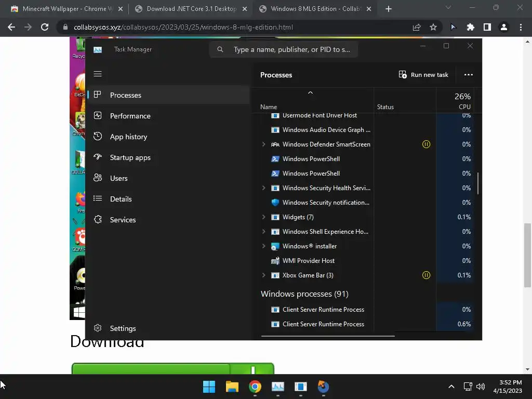Toggle Chrome side panel icon
Viewport: 532px width, 399px height.
(x=487, y=27)
